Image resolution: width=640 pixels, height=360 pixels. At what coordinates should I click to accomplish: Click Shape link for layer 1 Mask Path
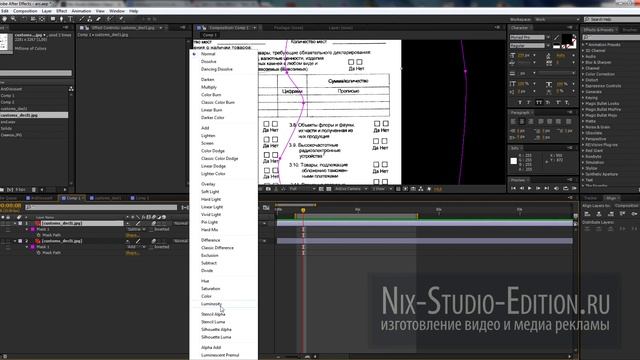click(x=132, y=235)
